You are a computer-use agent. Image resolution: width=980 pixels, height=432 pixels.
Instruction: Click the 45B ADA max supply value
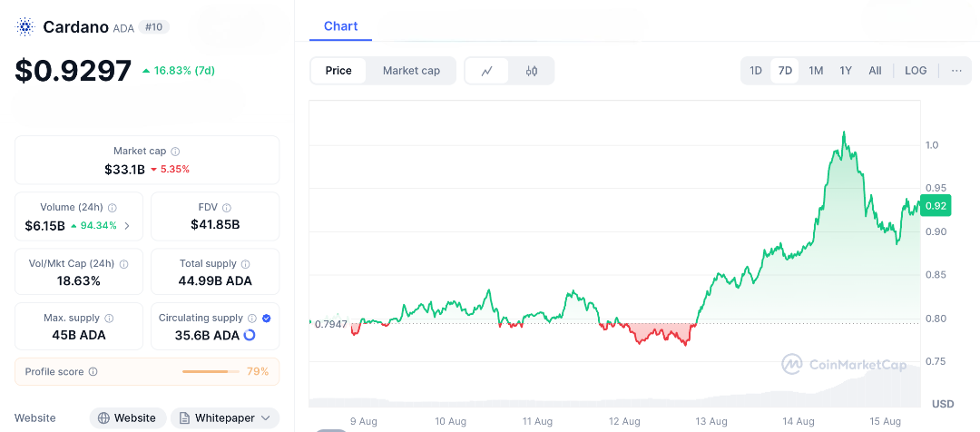[79, 335]
